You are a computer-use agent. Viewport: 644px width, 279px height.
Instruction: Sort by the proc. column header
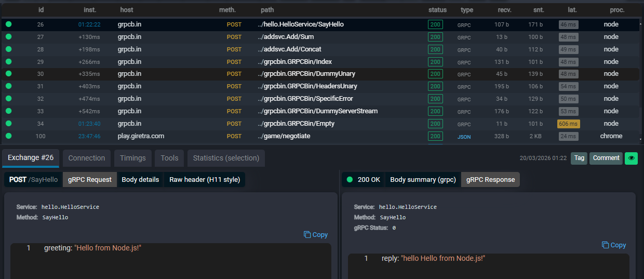[617, 10]
